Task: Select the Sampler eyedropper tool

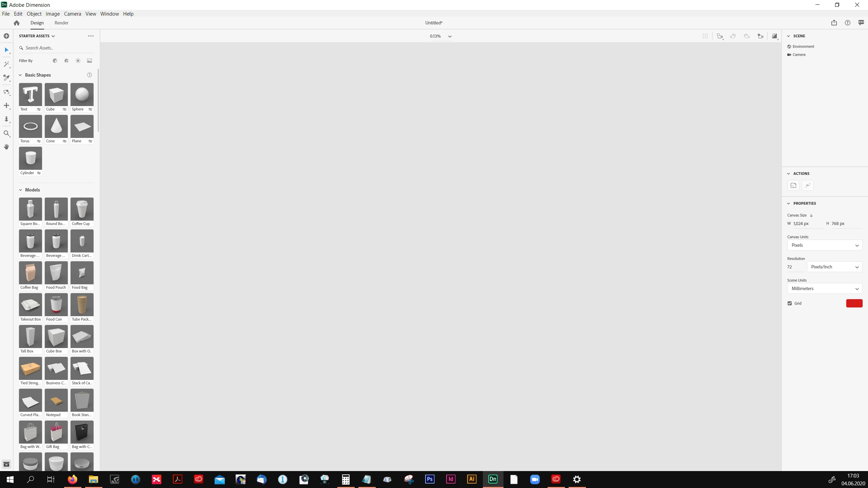Action: (6, 78)
